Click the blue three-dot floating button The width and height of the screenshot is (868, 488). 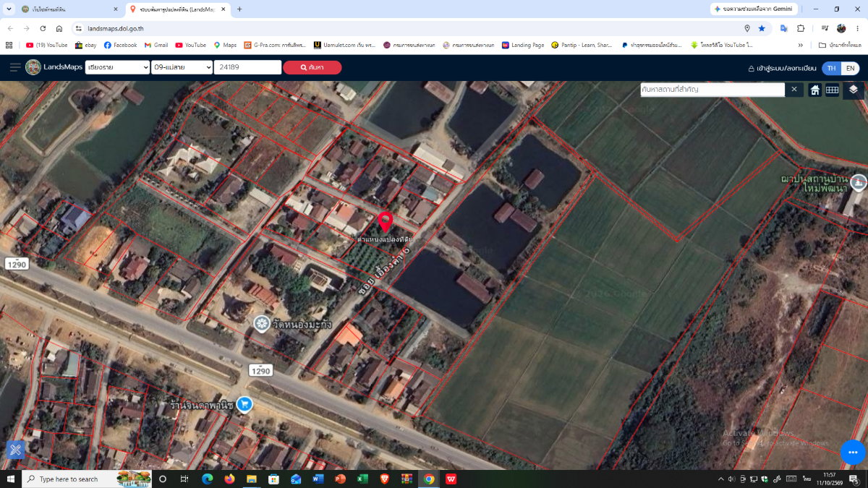point(853,452)
